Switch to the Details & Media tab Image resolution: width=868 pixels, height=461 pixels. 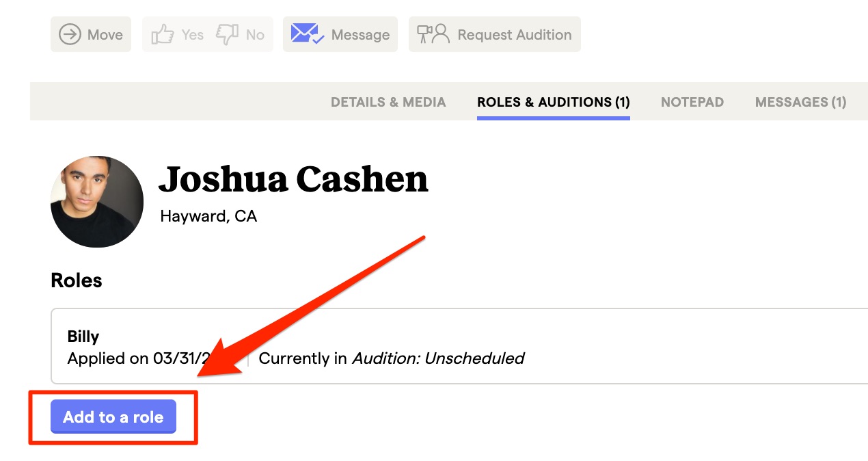[388, 102]
